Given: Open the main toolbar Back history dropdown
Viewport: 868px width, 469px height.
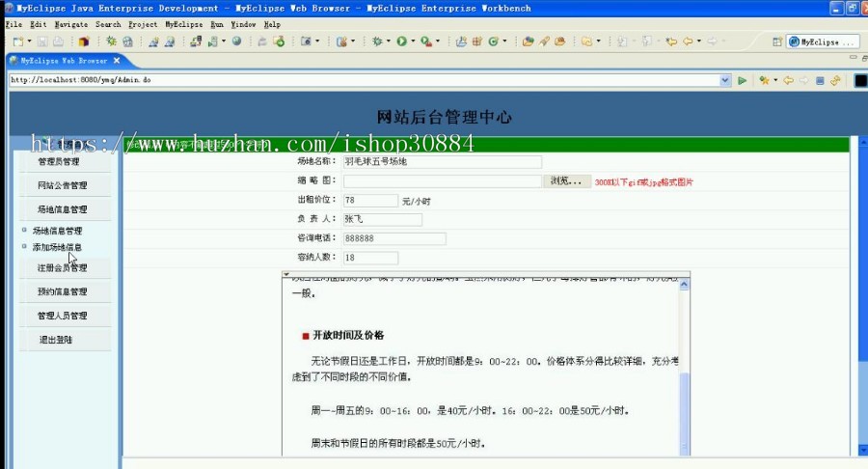Looking at the screenshot, I should pos(699,41).
